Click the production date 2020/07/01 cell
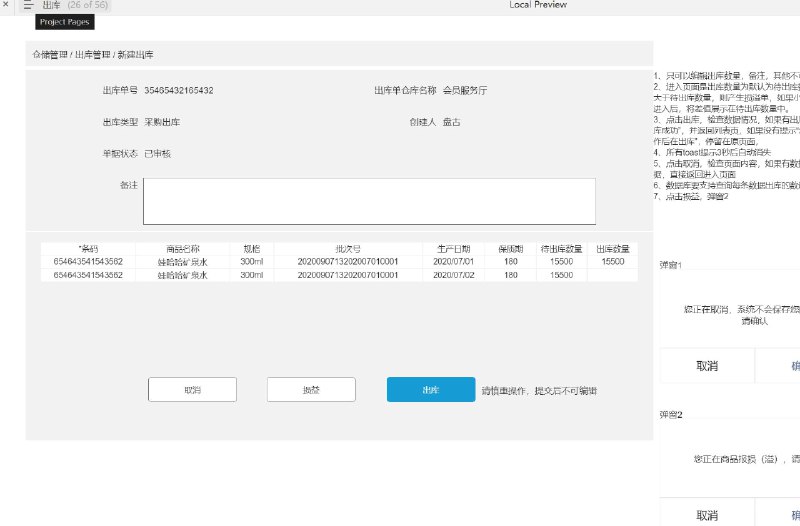This screenshot has height=526, width=800. [454, 261]
